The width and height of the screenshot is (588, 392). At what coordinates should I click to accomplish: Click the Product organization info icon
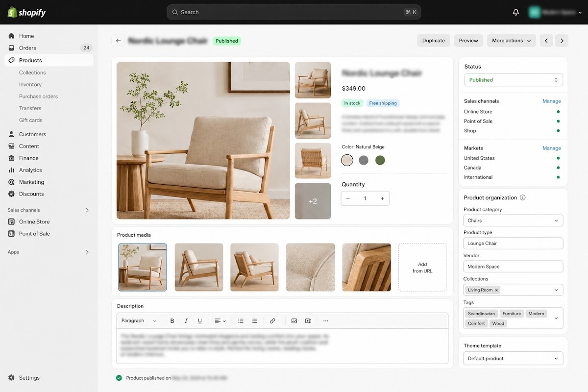tap(522, 197)
